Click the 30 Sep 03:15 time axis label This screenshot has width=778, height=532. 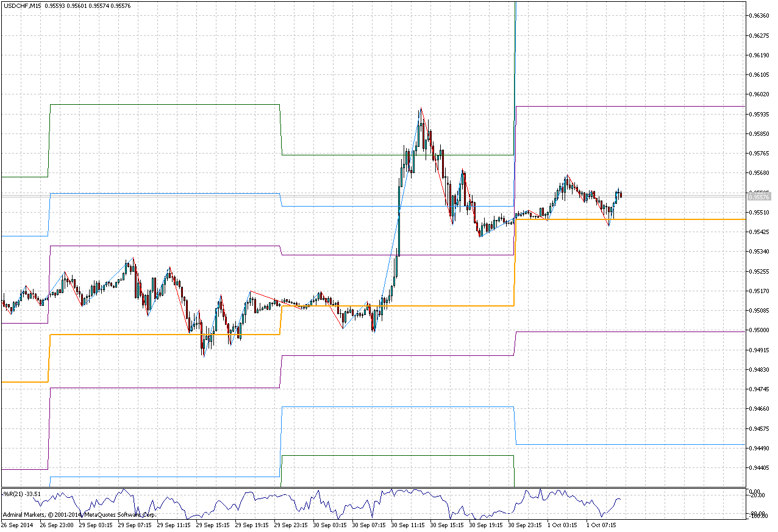click(330, 524)
